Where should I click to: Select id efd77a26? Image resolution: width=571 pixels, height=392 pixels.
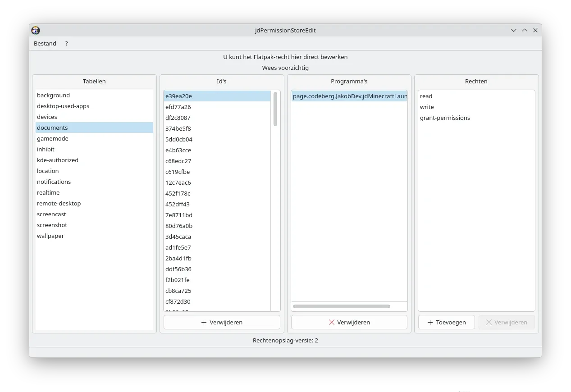[x=217, y=107]
